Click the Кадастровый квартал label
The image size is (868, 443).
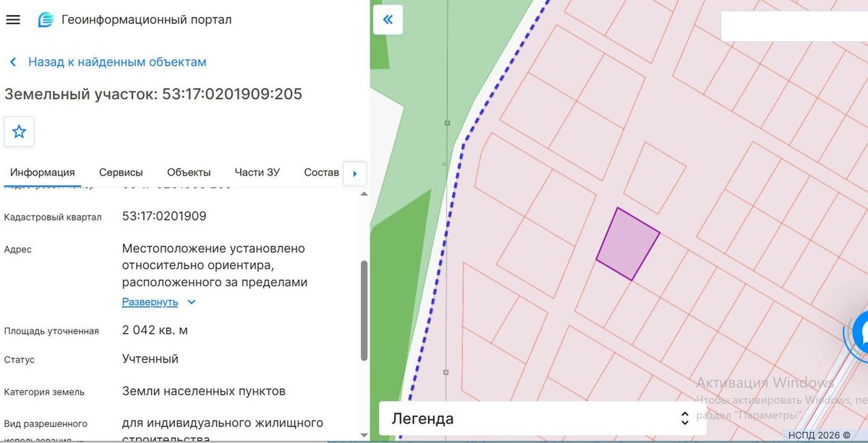click(x=53, y=217)
